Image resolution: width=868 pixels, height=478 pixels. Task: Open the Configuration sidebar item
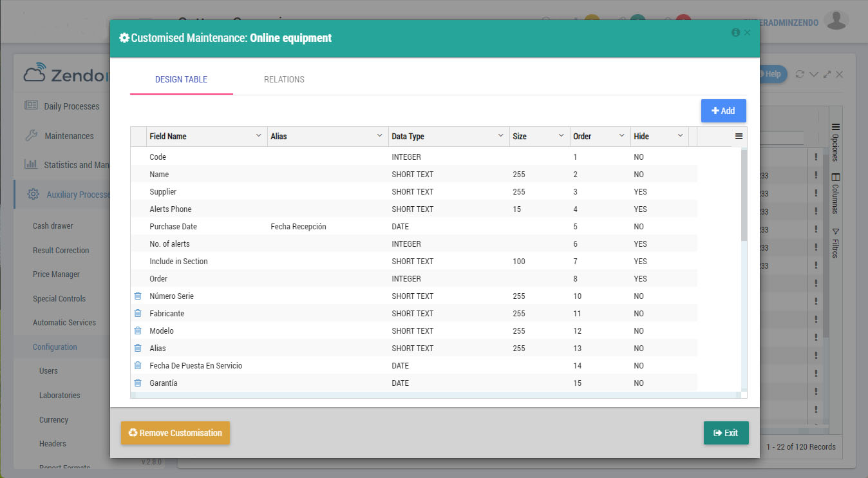[x=55, y=347]
